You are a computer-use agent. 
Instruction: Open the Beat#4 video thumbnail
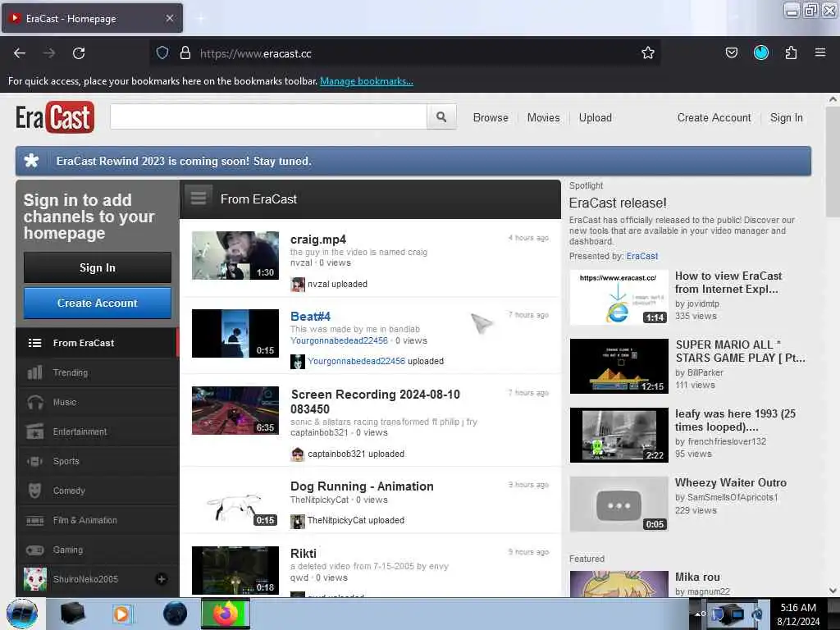coord(235,333)
